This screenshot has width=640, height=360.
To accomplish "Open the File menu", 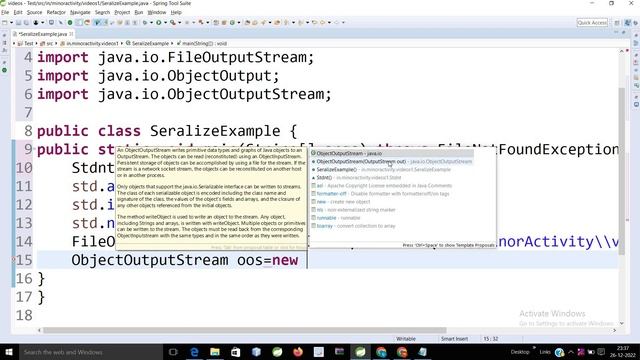I will click(5, 13).
